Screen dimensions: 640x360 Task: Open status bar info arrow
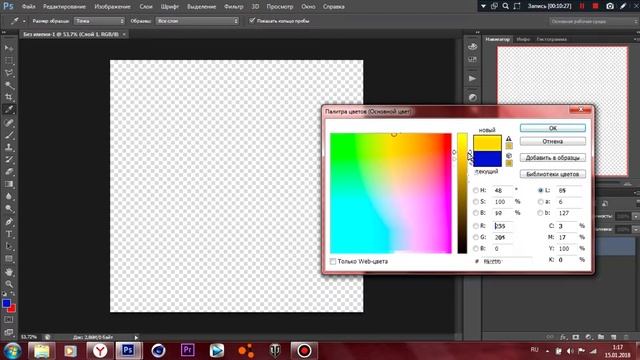(136, 337)
